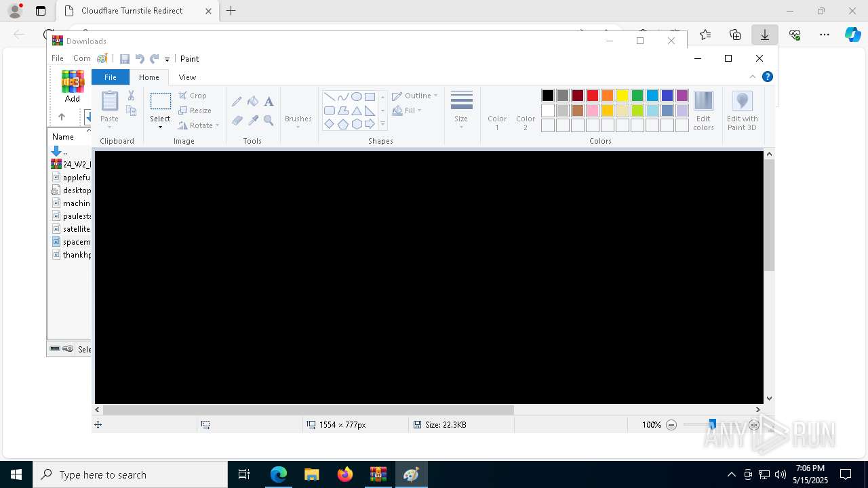Viewport: 868px width, 488px height.
Task: Open the shape Outline dropdown
Action: [x=415, y=96]
